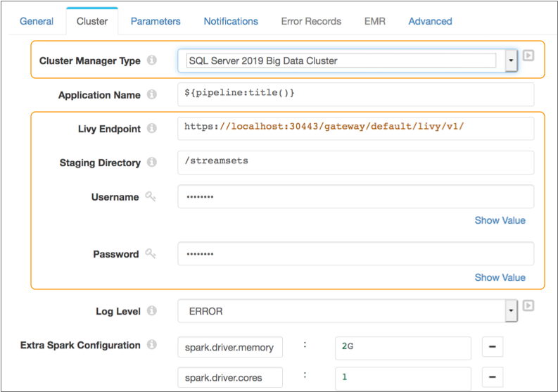Open info icon for Cluster Manager Type

coord(152,60)
